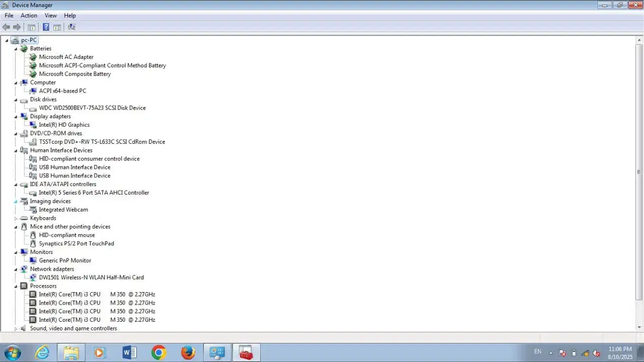Open the Action menu
This screenshot has width=644, height=362.
point(29,16)
